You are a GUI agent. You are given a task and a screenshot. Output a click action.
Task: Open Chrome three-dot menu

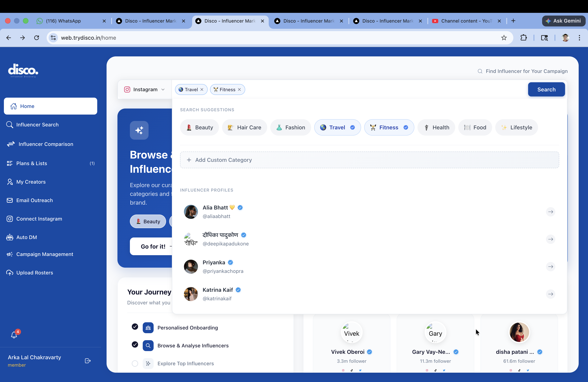pos(579,38)
